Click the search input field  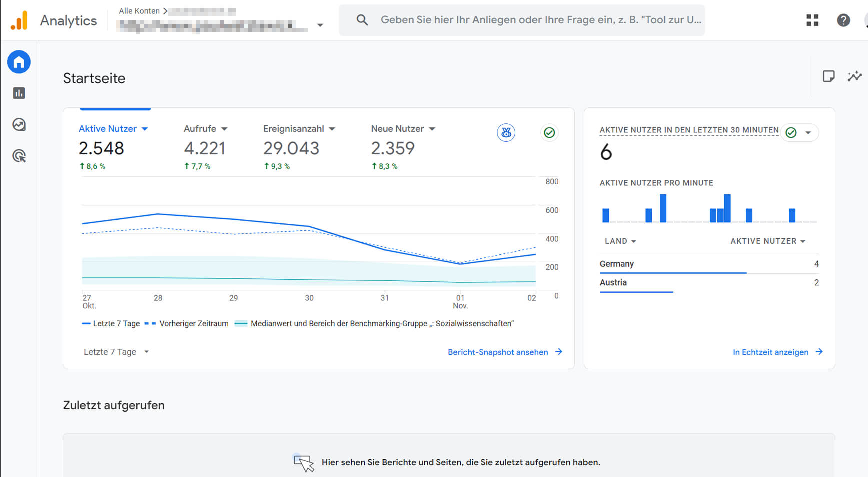coord(540,20)
